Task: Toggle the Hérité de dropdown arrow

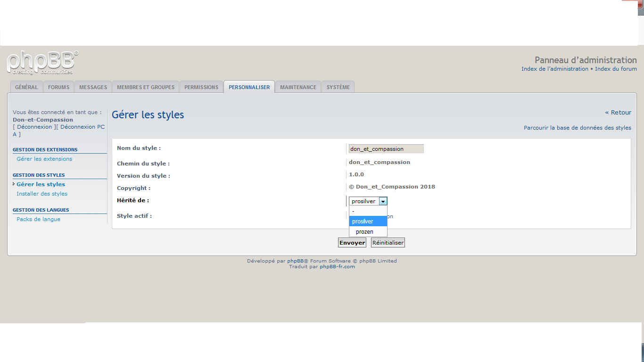Action: click(383, 201)
